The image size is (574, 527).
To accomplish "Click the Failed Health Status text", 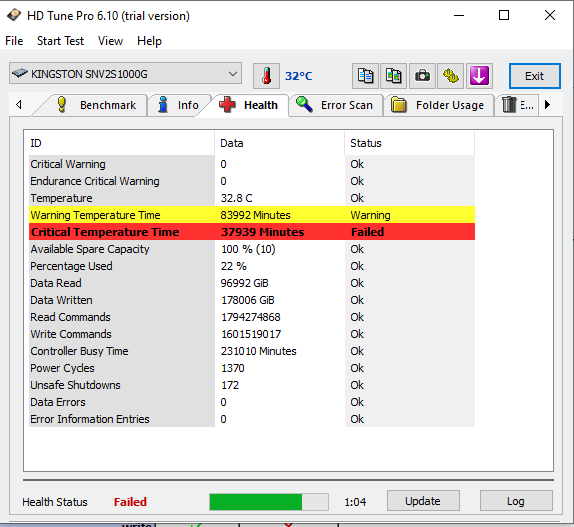I will pyautogui.click(x=130, y=502).
